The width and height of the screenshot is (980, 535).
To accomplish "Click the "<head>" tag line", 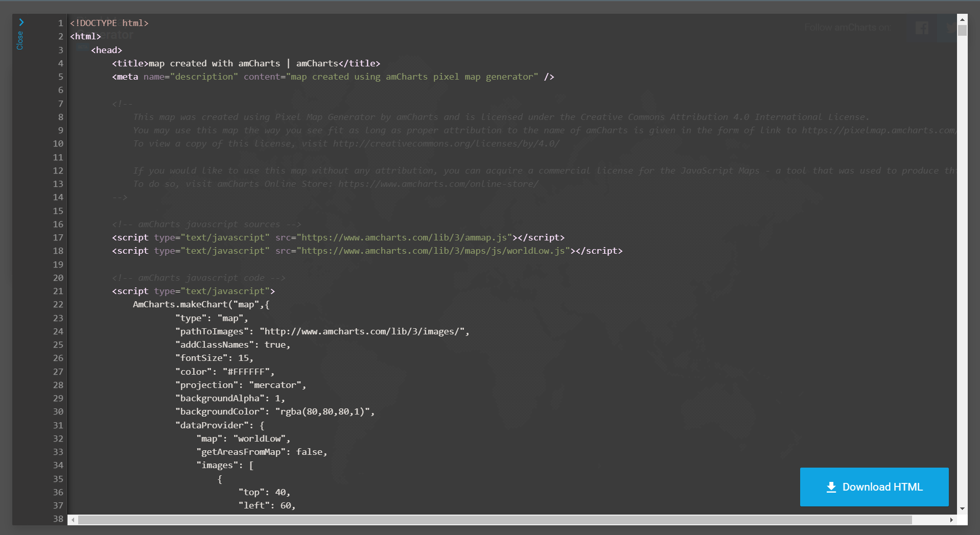I will coord(106,50).
